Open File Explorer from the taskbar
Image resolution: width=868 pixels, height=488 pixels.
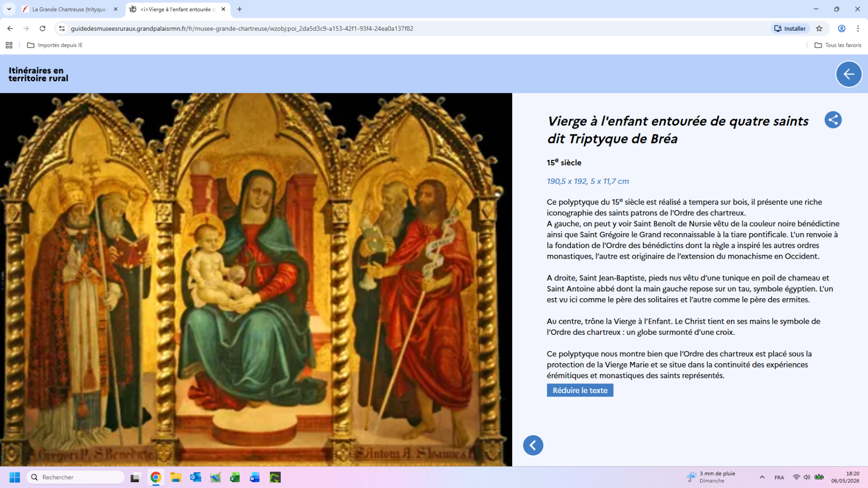(x=176, y=477)
